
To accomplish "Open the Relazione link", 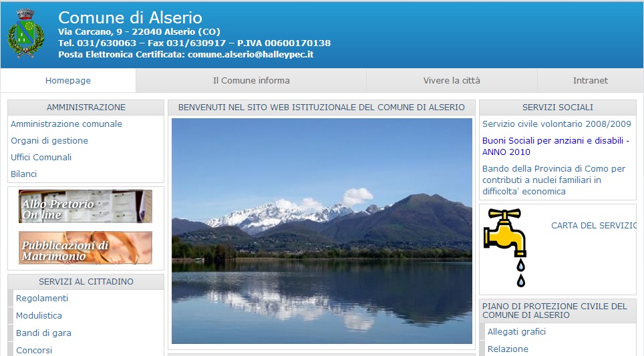I will tap(508, 349).
